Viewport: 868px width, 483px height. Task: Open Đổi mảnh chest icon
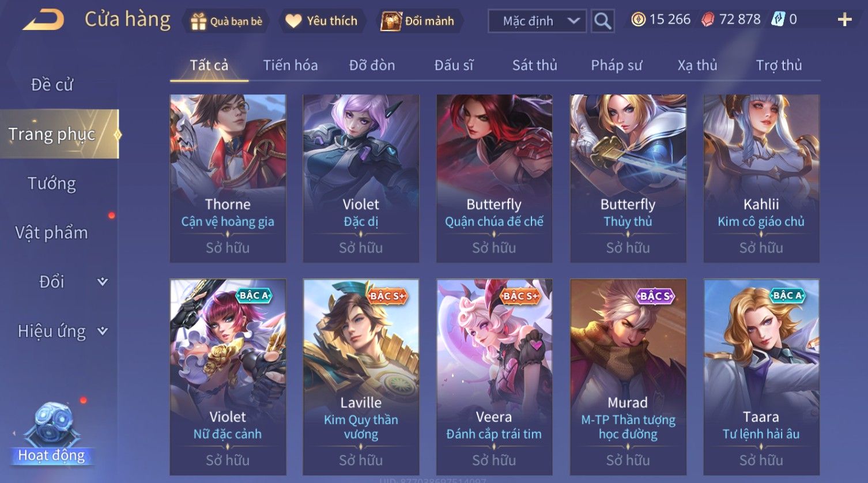pos(391,21)
